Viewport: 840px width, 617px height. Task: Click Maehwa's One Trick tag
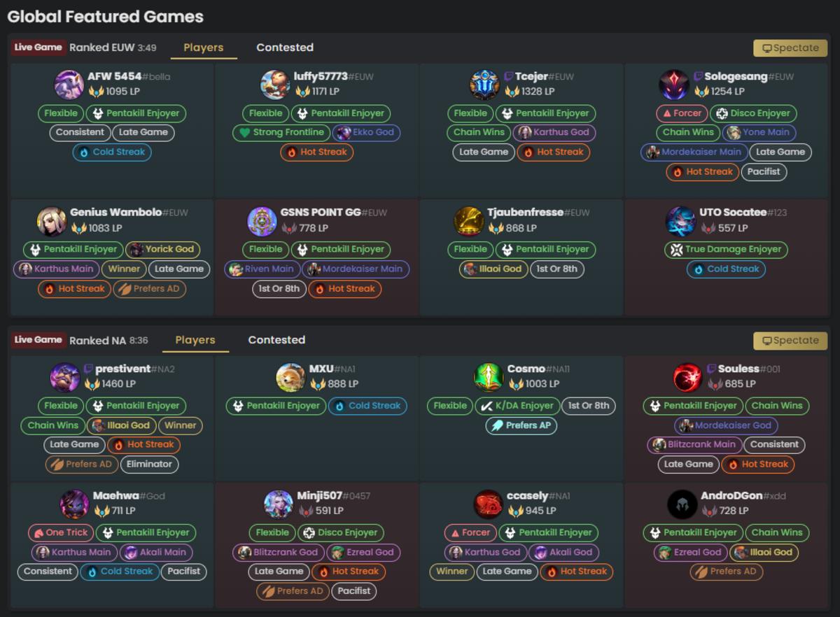pyautogui.click(x=59, y=532)
